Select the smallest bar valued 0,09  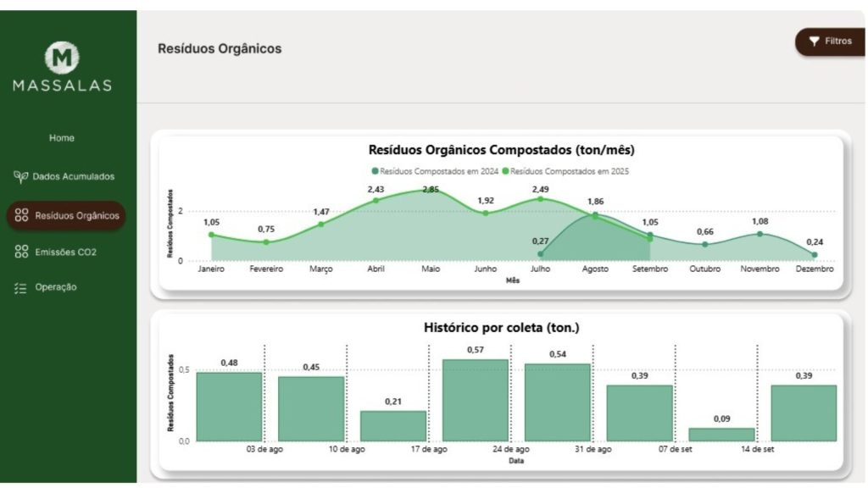point(722,435)
